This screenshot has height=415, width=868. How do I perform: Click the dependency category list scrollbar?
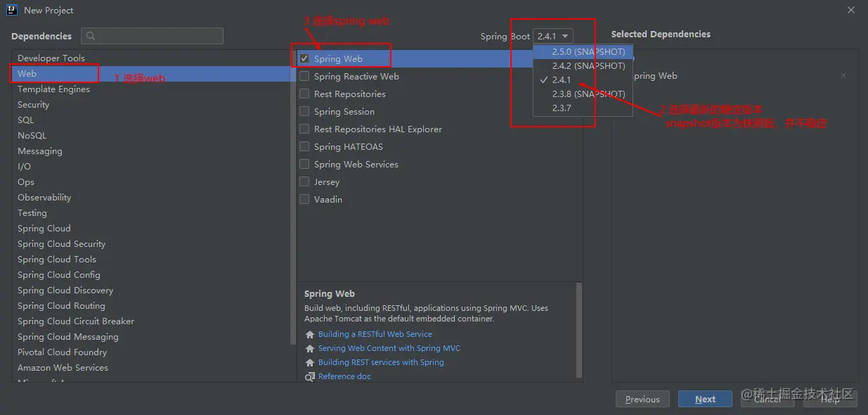click(x=293, y=197)
